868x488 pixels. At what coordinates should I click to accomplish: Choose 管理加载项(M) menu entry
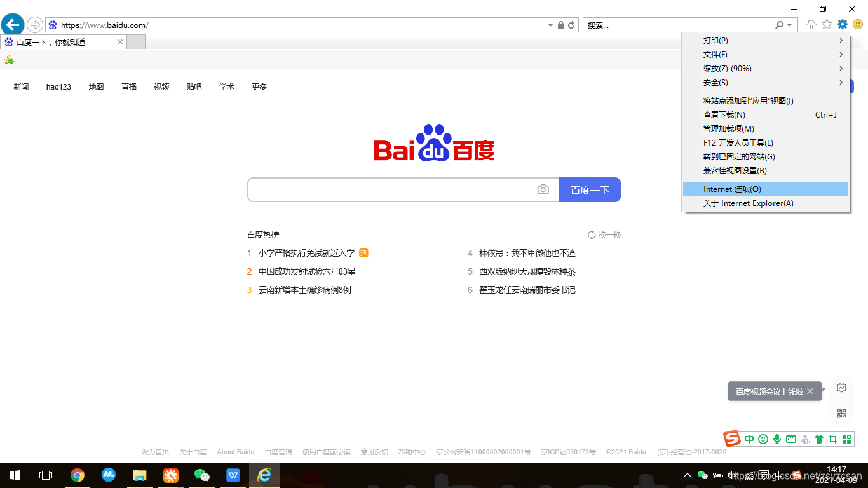766,129
